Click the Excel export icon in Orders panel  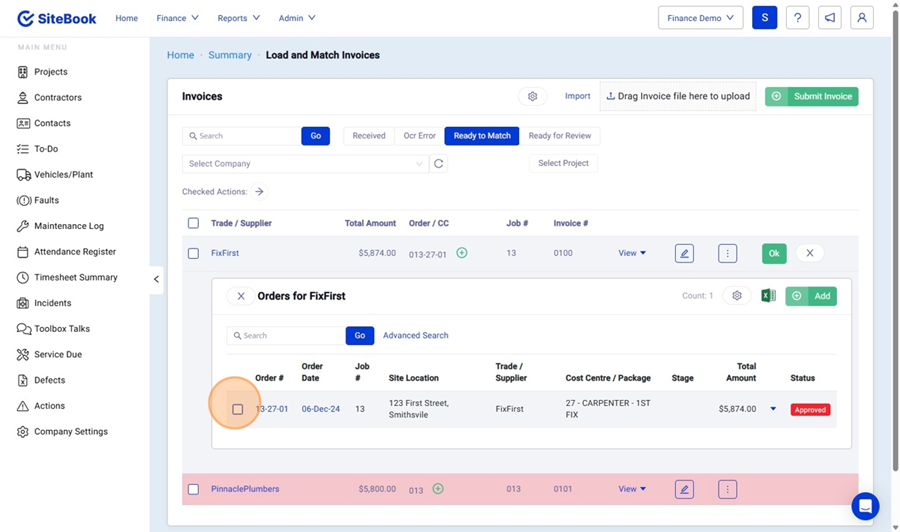click(x=768, y=296)
